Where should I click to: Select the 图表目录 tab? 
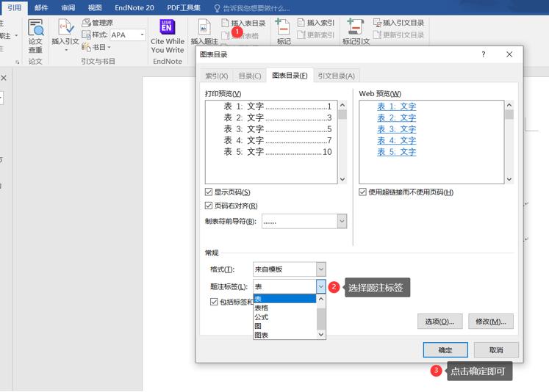tap(290, 76)
